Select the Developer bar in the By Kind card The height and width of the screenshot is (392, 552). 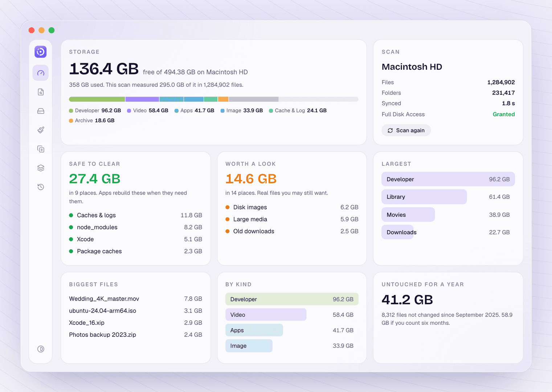(292, 299)
